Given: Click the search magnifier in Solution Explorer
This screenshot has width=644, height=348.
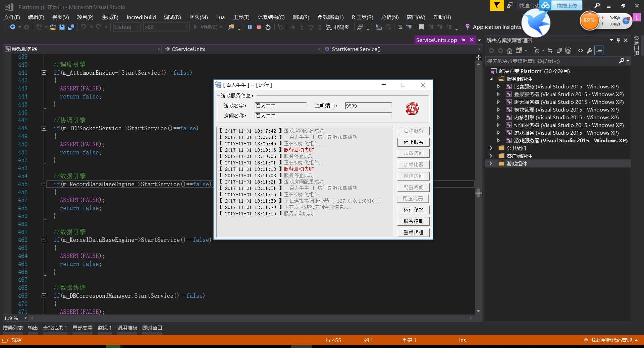Looking at the screenshot, I should point(622,61).
